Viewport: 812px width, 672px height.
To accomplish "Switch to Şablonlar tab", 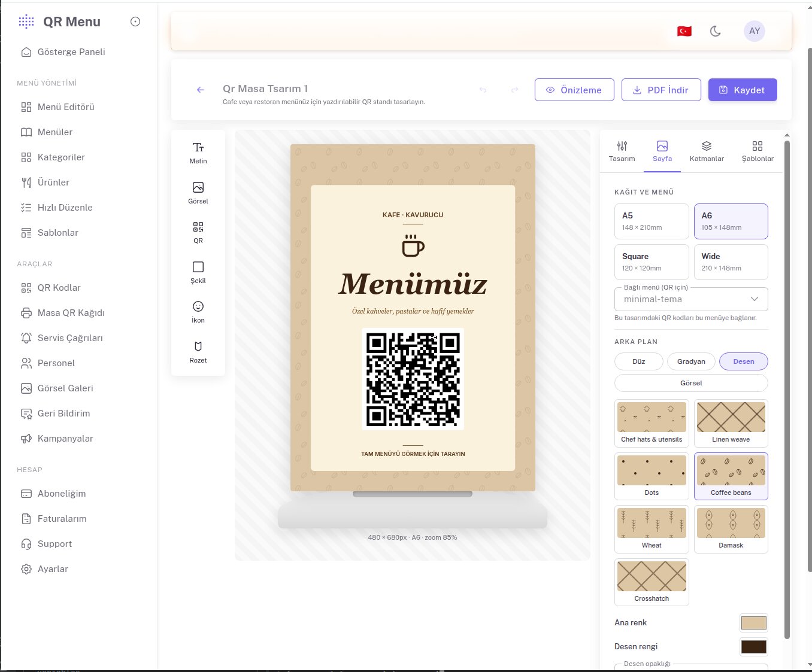I will [758, 151].
